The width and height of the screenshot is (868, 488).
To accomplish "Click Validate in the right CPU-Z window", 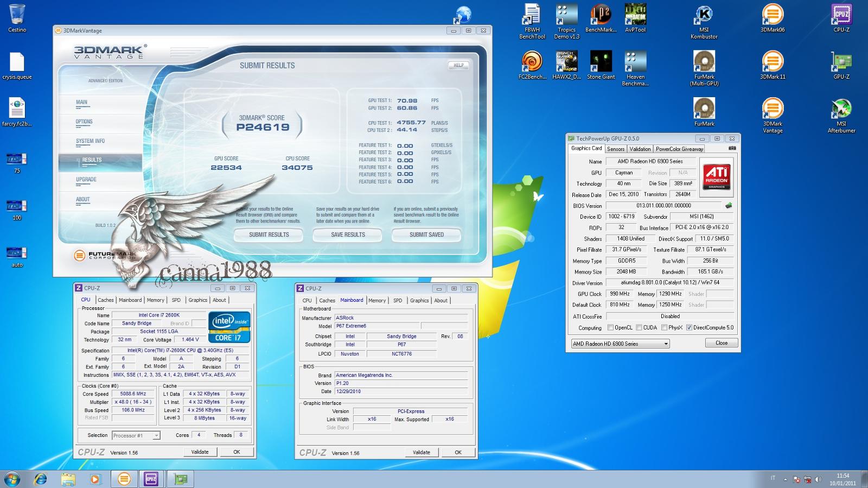I will click(421, 452).
